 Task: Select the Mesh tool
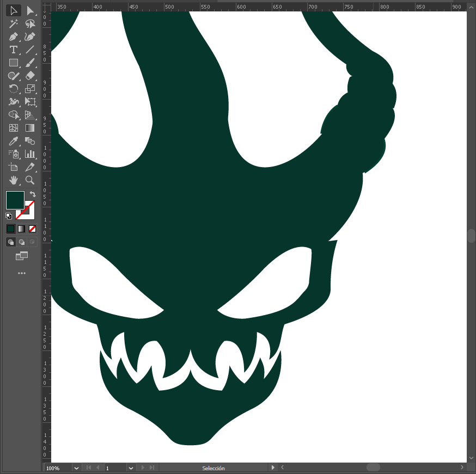[14, 128]
